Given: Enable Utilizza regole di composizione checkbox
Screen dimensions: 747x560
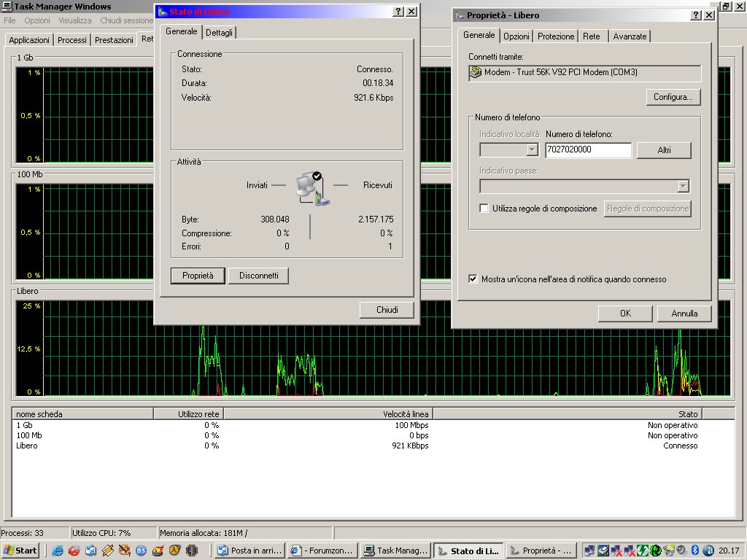Looking at the screenshot, I should pos(484,209).
